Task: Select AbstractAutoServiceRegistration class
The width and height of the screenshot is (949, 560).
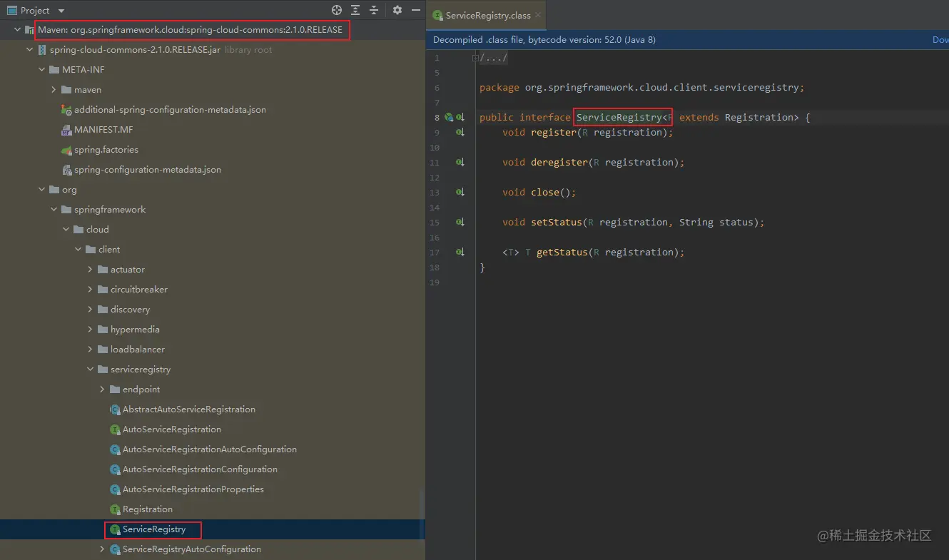Action: [x=189, y=409]
